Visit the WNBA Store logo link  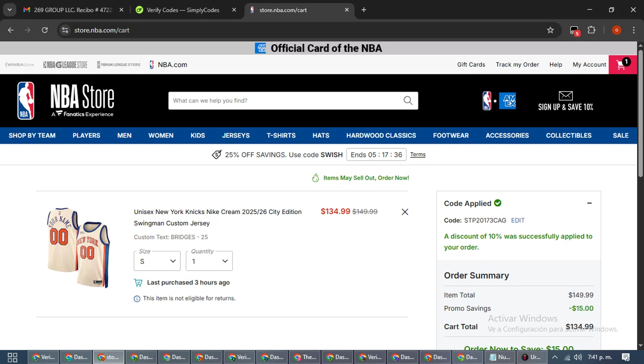tap(19, 64)
